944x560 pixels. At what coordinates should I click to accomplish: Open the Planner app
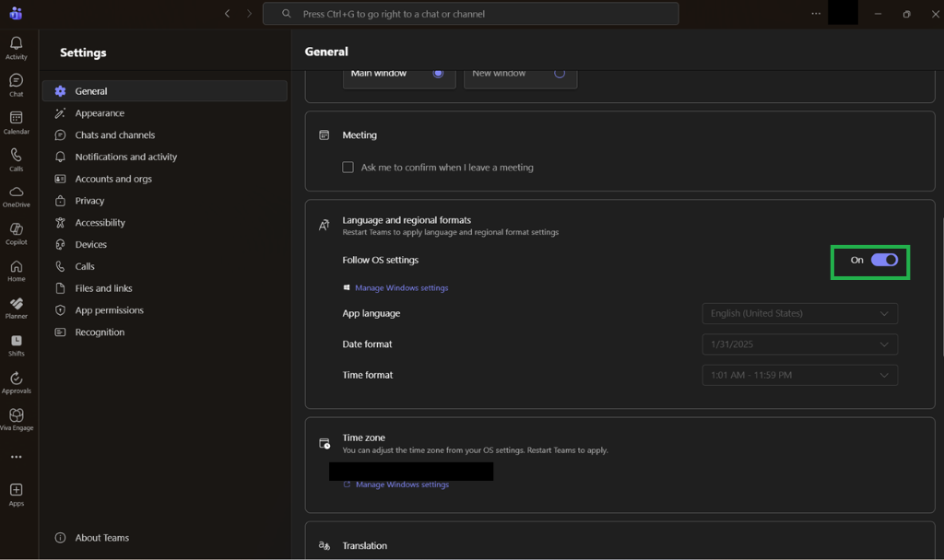(17, 308)
